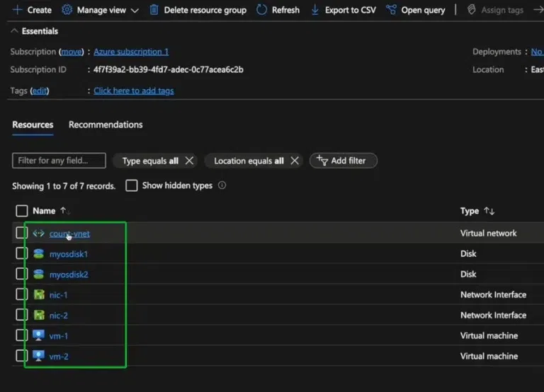Open the Type equals all filter
This screenshot has height=392, width=544.
(x=150, y=161)
